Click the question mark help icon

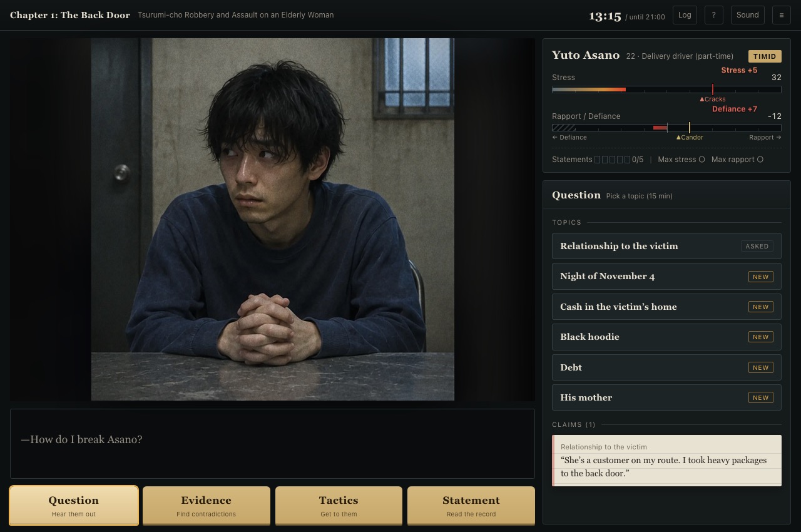[x=713, y=15]
